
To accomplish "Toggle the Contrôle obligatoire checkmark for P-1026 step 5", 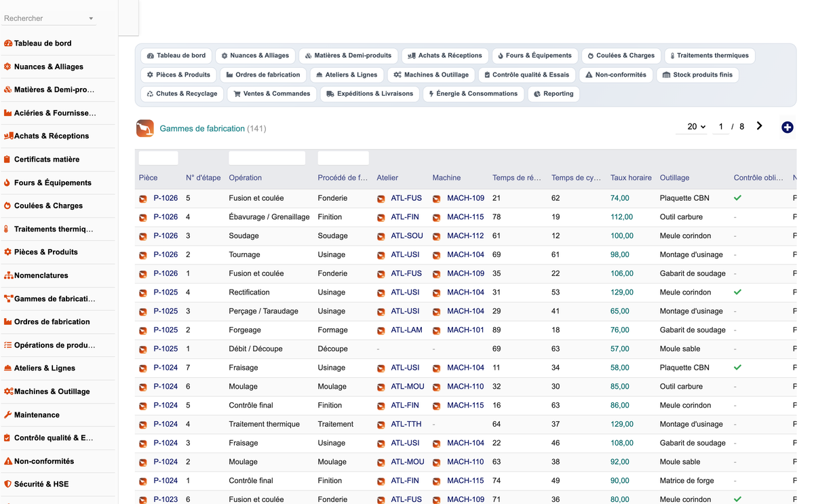I will 737,198.
